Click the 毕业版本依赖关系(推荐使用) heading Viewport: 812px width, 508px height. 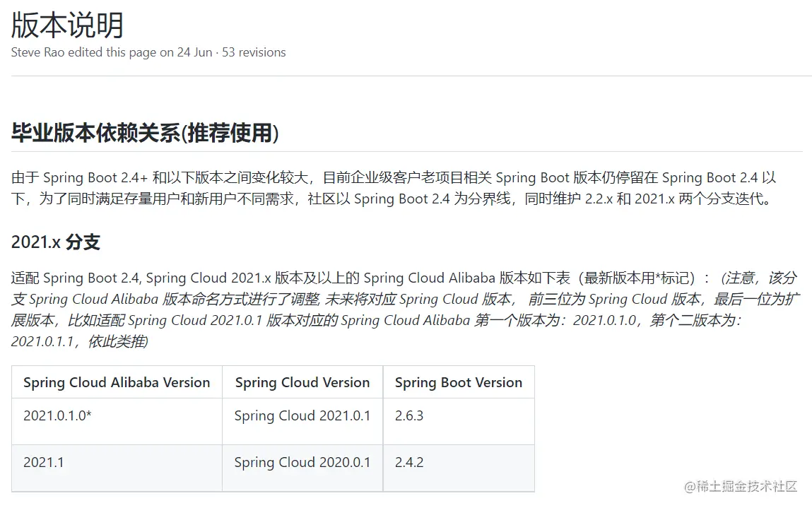pyautogui.click(x=145, y=133)
